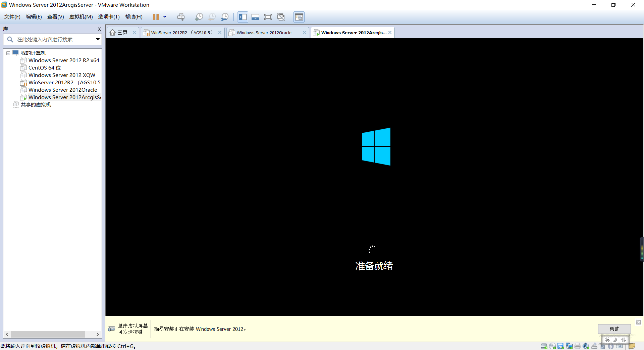Click the keyboard icon beside 单击虚拟机屏幕
Image resolution: width=644 pixels, height=350 pixels.
pos(112,329)
